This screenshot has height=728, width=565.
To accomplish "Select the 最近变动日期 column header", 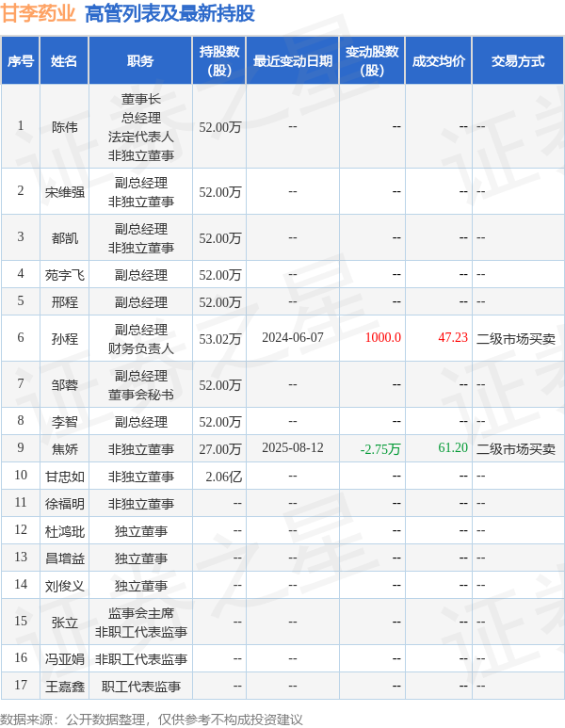I will pyautogui.click(x=293, y=61).
